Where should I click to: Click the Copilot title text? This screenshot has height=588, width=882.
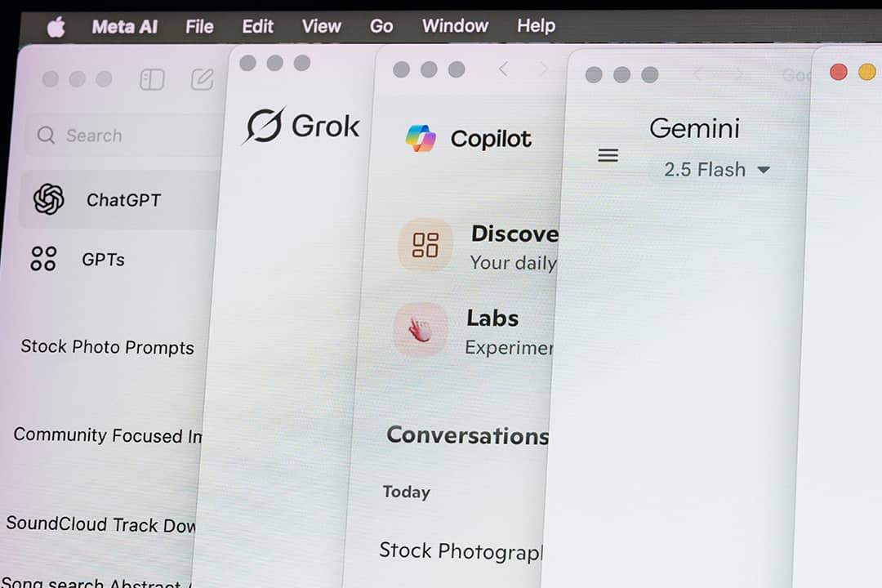coord(491,139)
